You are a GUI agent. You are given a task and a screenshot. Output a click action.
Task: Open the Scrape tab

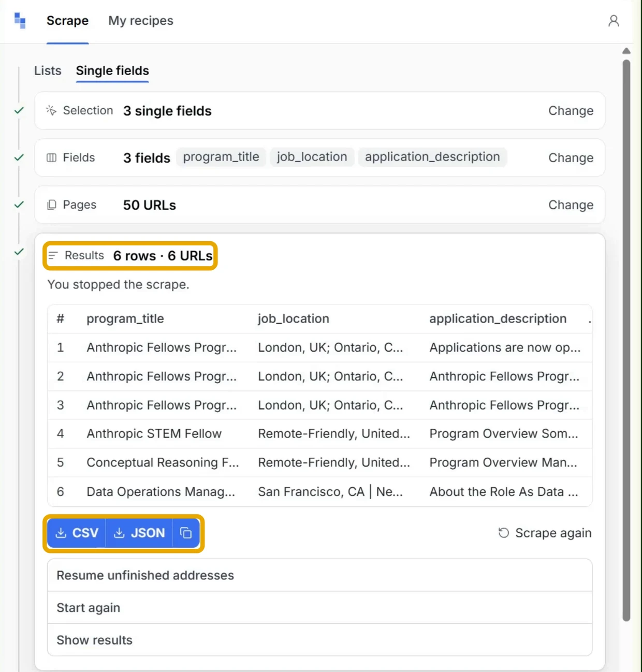point(67,21)
